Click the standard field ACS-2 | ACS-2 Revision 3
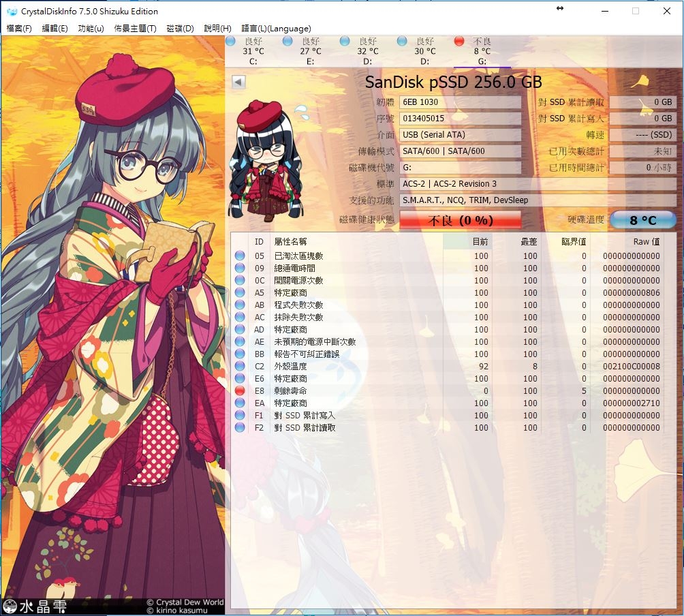684x616 pixels. 538,184
